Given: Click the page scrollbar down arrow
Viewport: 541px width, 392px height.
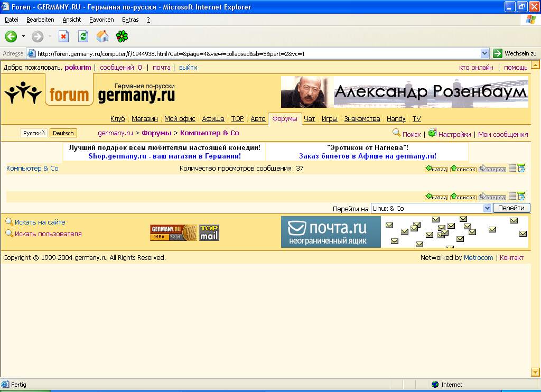Looking at the screenshot, I should click(535, 372).
